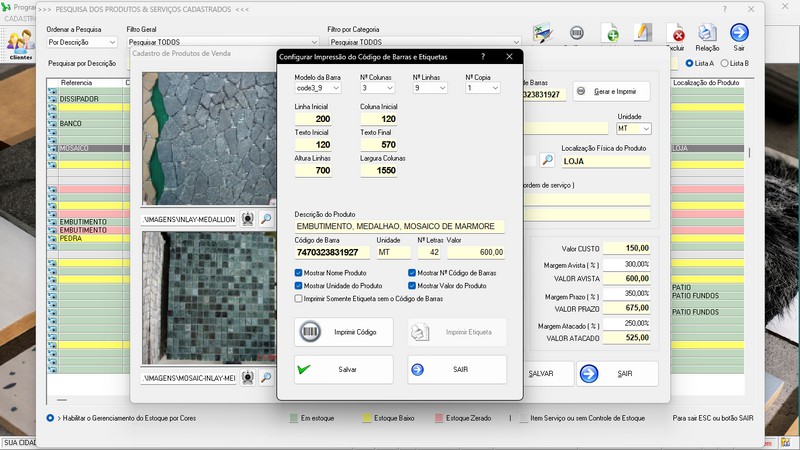Enable Imprimir Somente Etiqueta sem Código checkbox
The image size is (800, 450).
click(x=298, y=298)
